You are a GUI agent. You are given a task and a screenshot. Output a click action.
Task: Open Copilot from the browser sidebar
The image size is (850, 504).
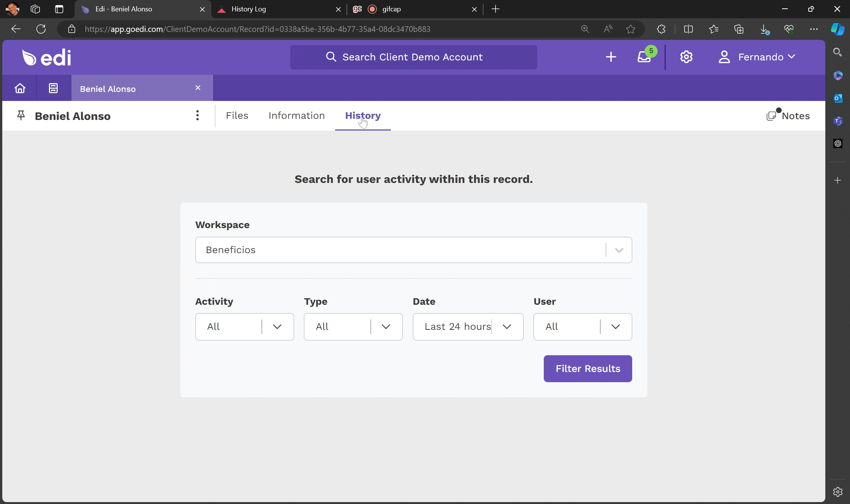point(837,29)
